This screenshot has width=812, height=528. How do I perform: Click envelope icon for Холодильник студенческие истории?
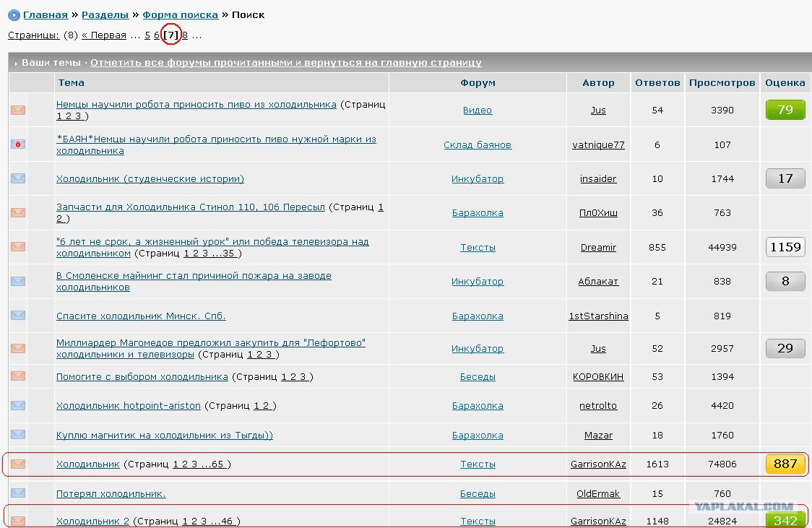[18, 178]
